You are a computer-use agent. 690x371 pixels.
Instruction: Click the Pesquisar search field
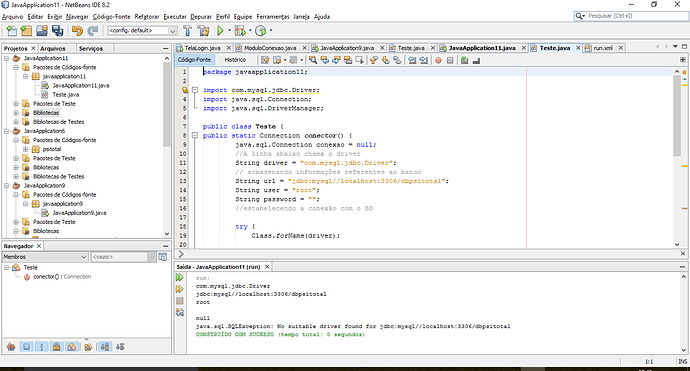click(x=636, y=16)
